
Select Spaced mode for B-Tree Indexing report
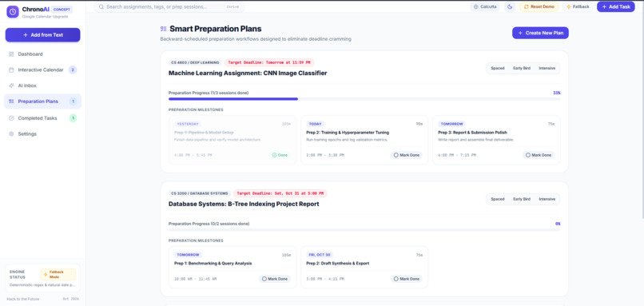click(x=497, y=199)
